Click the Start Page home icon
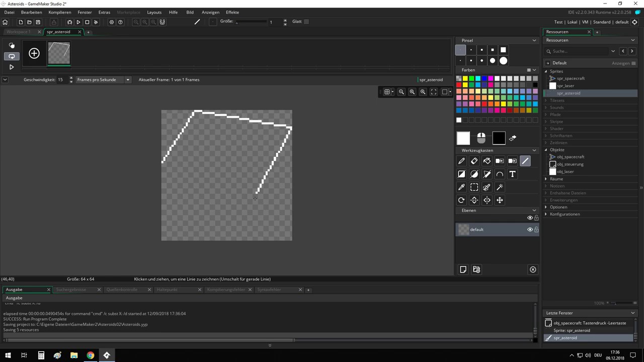Image resolution: width=644 pixels, height=362 pixels. (5, 22)
